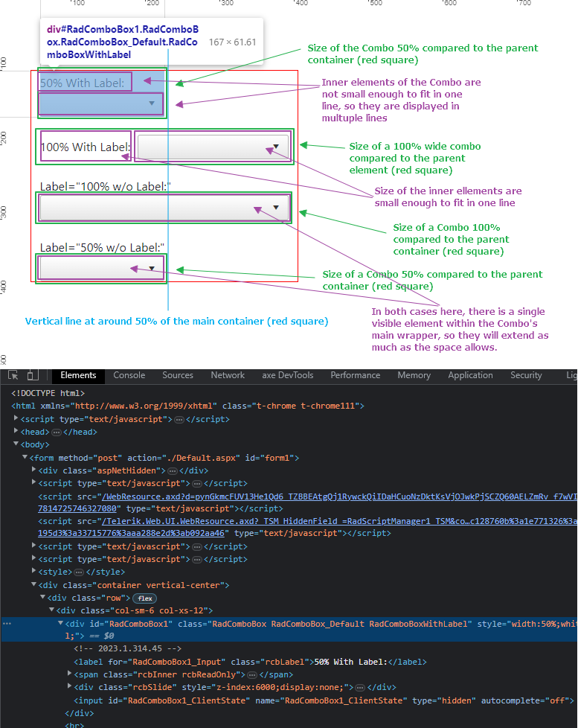Open row actions dots beside RadComboBox1 node
578x728 pixels.
coord(7,624)
